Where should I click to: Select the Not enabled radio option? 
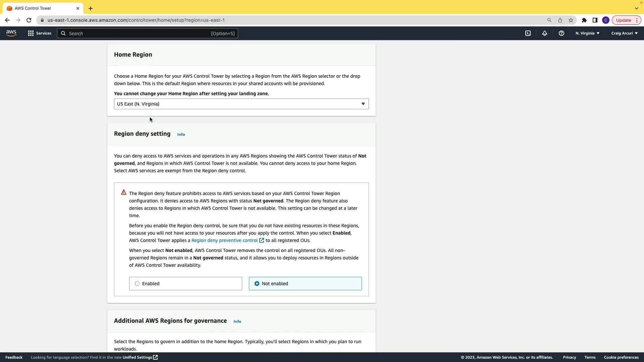click(x=257, y=284)
